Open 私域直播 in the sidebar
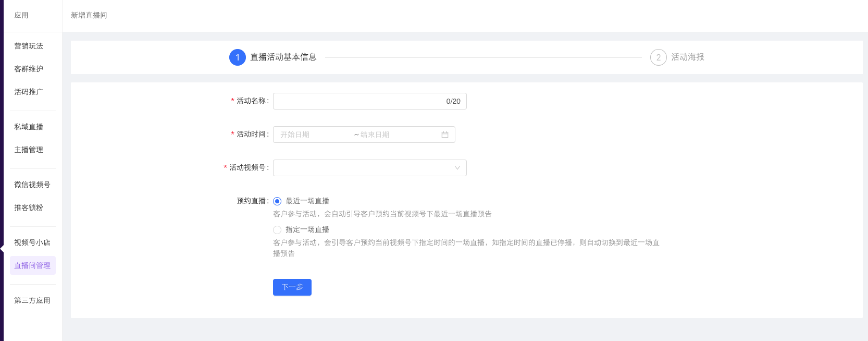Viewport: 868px width, 341px height. (x=29, y=127)
